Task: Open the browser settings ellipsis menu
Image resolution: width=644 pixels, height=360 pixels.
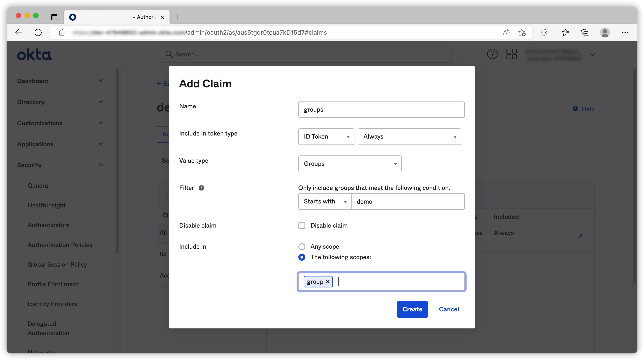Action: 625,32
